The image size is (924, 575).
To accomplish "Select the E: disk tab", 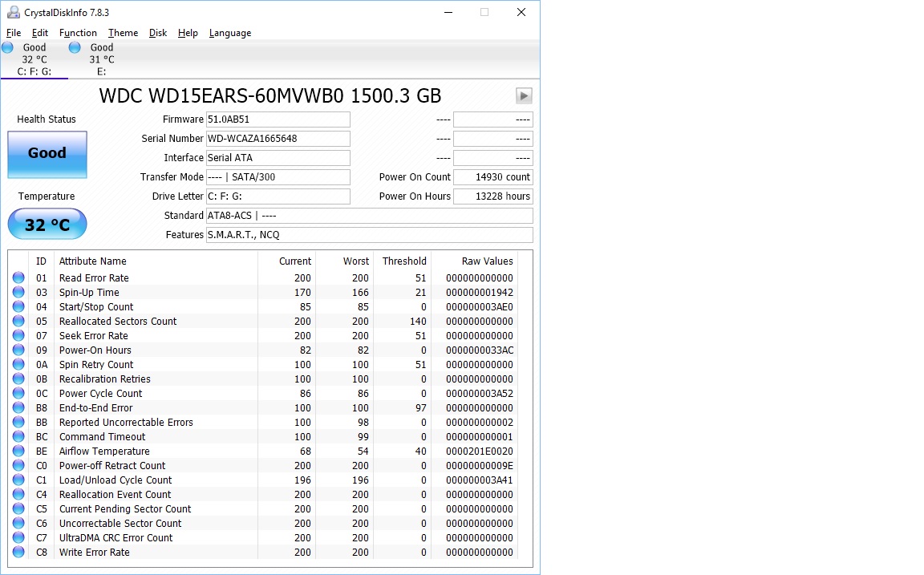I will (x=101, y=59).
